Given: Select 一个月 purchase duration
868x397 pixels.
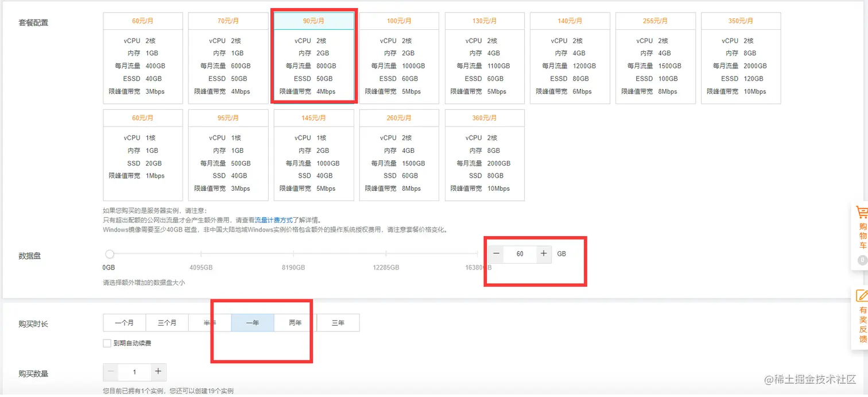Looking at the screenshot, I should coord(125,323).
